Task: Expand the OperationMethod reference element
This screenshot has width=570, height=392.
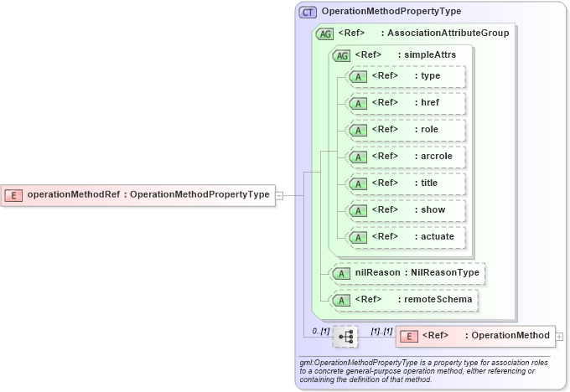Action: [x=559, y=337]
